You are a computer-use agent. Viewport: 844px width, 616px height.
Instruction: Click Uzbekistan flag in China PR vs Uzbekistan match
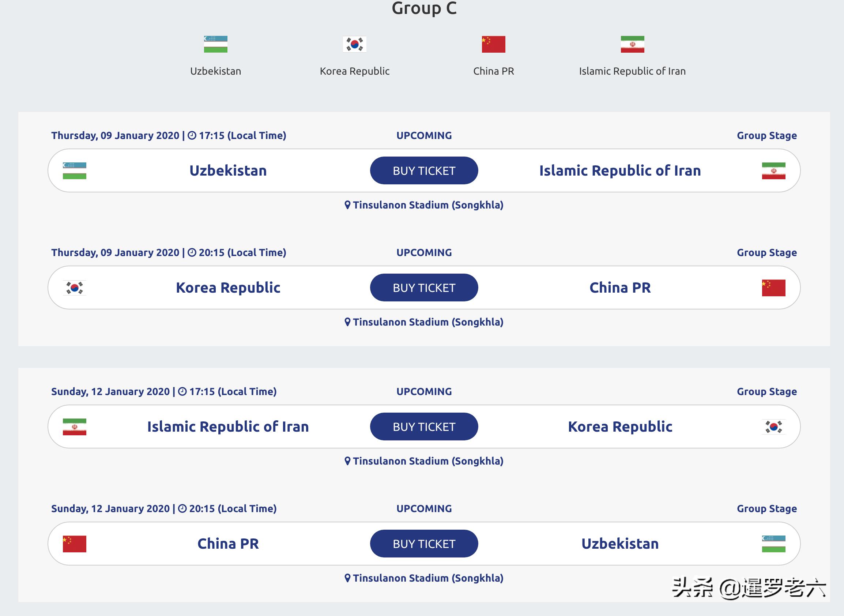point(773,544)
